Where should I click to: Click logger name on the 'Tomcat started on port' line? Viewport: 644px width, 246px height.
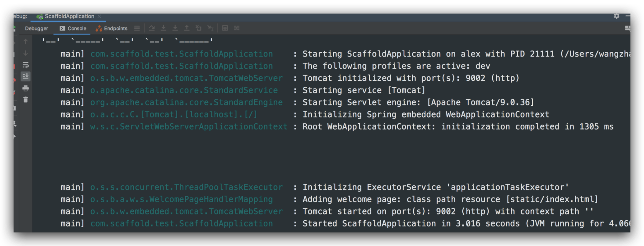pyautogui.click(x=186, y=211)
